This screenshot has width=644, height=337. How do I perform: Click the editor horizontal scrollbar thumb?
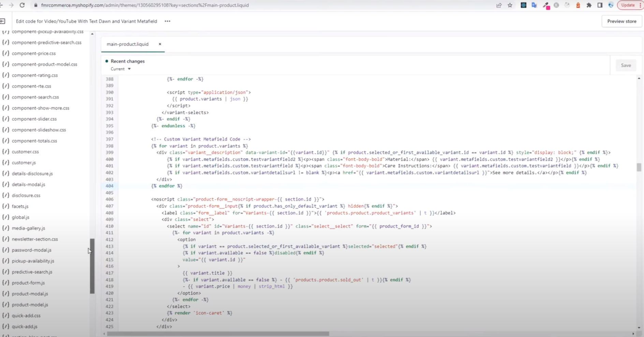click(218, 334)
